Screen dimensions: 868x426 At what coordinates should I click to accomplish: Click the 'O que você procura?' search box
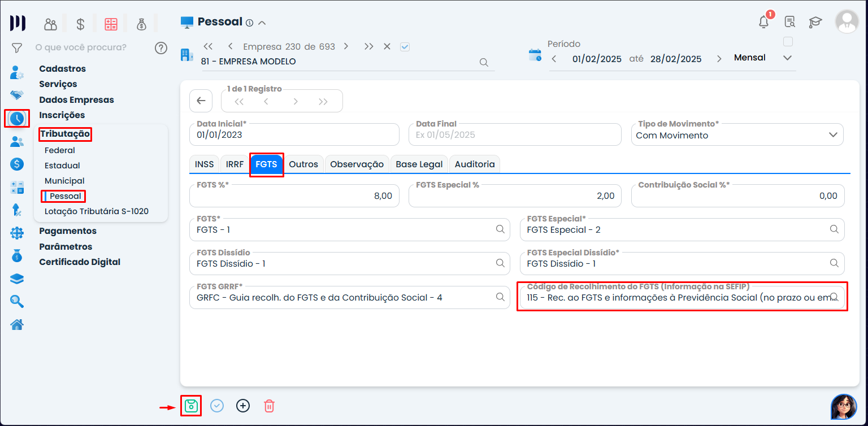81,47
